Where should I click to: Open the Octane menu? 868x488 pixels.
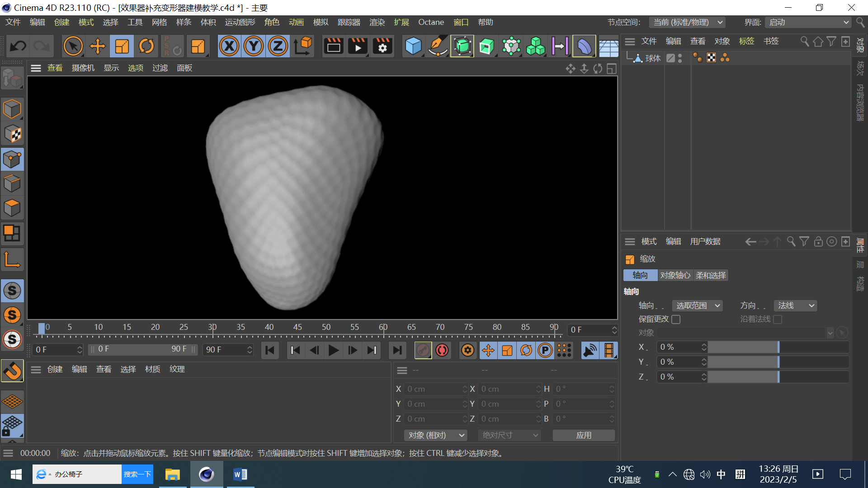431,22
